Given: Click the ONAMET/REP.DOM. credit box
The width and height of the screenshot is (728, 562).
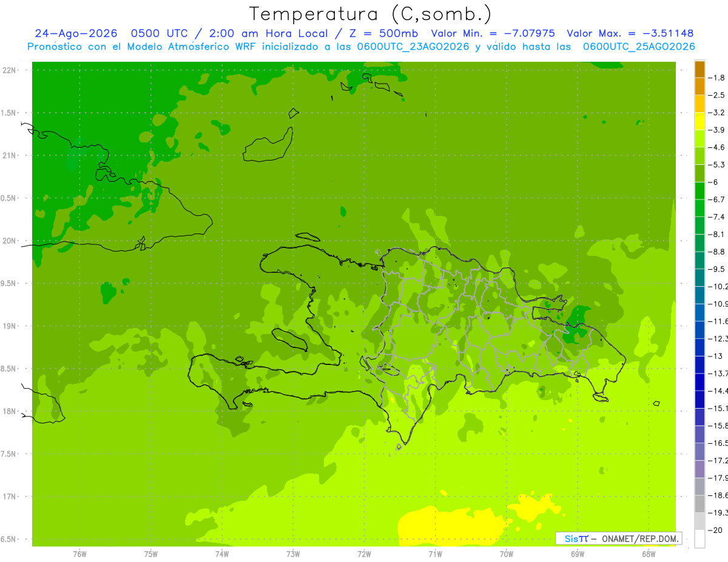Looking at the screenshot, I should [x=619, y=538].
